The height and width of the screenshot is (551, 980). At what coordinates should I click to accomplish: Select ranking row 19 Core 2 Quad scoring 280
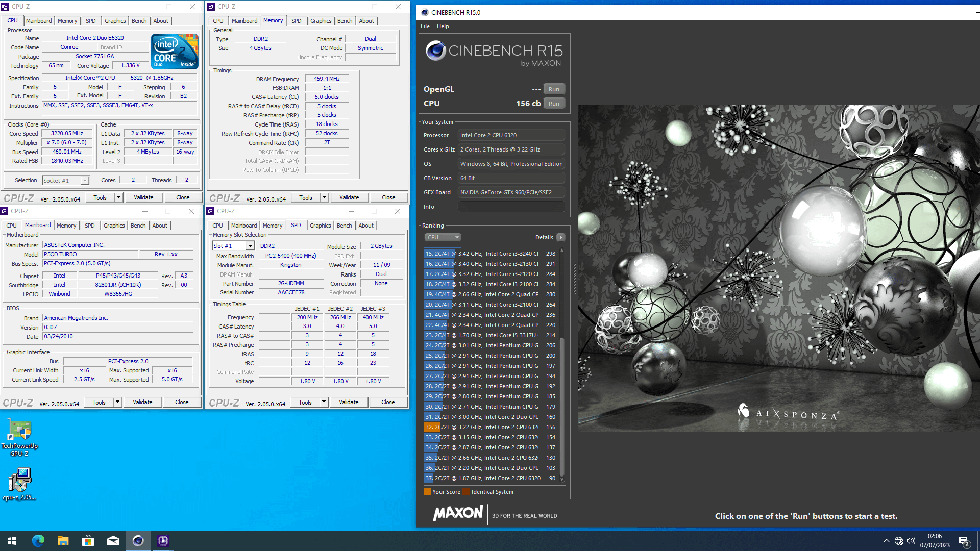click(x=490, y=294)
